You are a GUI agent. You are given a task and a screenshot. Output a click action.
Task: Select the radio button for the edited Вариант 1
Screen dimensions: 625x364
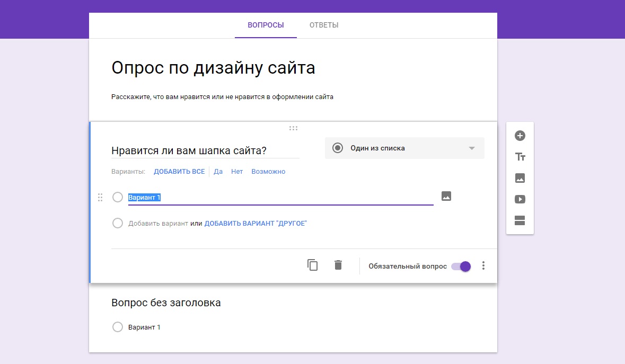118,197
